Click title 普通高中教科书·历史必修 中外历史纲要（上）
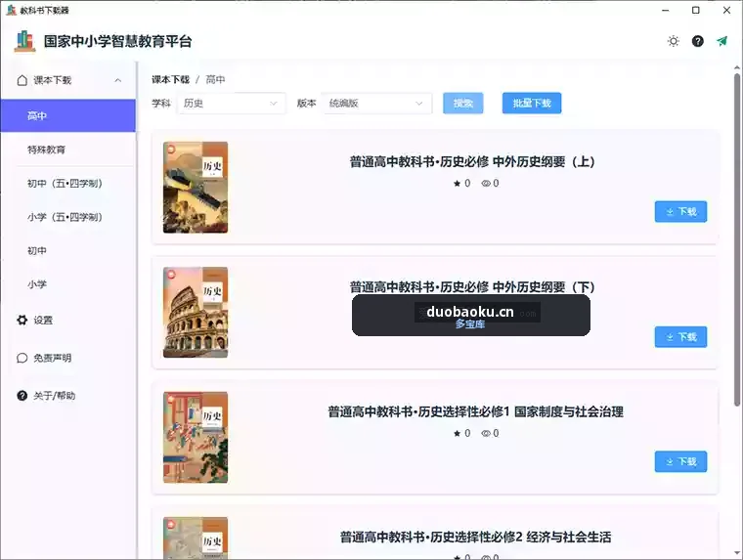This screenshot has height=560, width=743. pyautogui.click(x=472, y=162)
